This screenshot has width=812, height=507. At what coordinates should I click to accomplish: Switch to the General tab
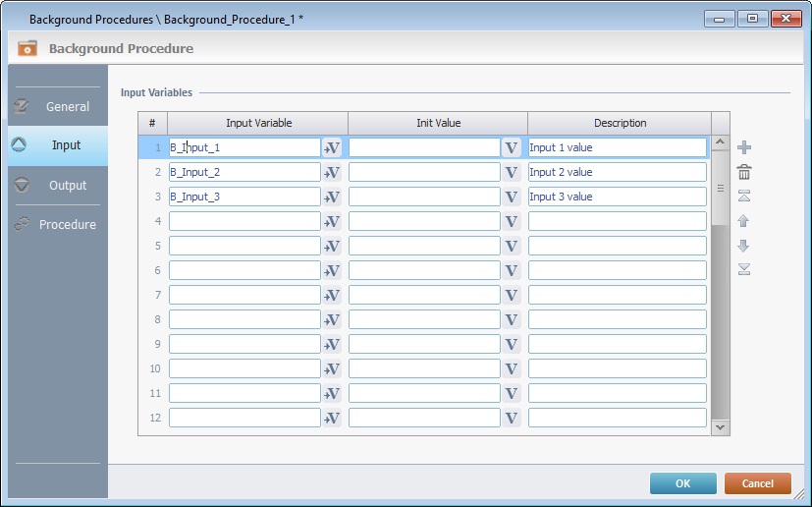[57, 106]
